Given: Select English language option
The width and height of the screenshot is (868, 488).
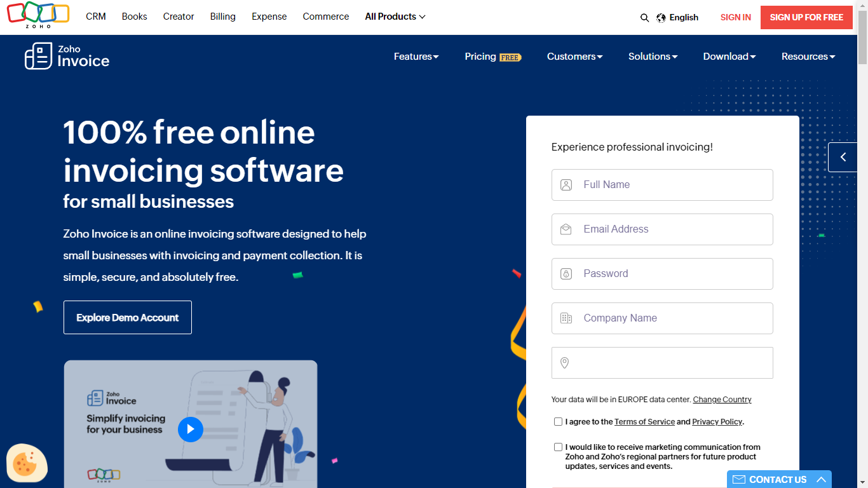Looking at the screenshot, I should pyautogui.click(x=684, y=18).
